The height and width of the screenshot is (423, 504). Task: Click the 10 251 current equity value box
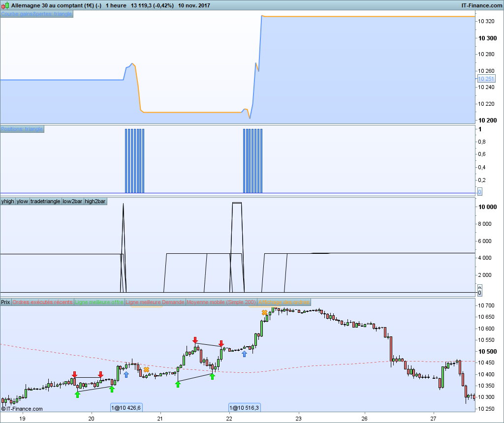pyautogui.click(x=486, y=79)
